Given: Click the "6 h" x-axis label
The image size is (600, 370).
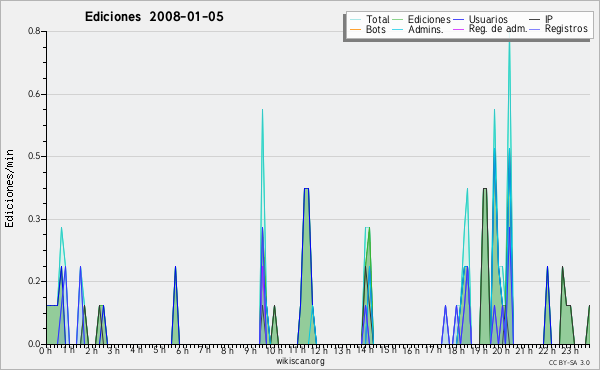Looking at the screenshot, I should coord(182,351).
